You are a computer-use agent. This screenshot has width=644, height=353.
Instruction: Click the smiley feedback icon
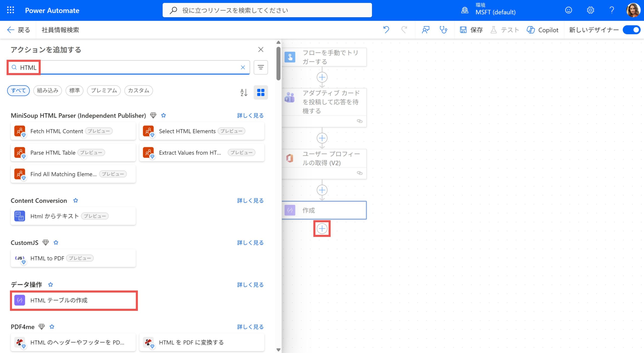[x=569, y=10]
